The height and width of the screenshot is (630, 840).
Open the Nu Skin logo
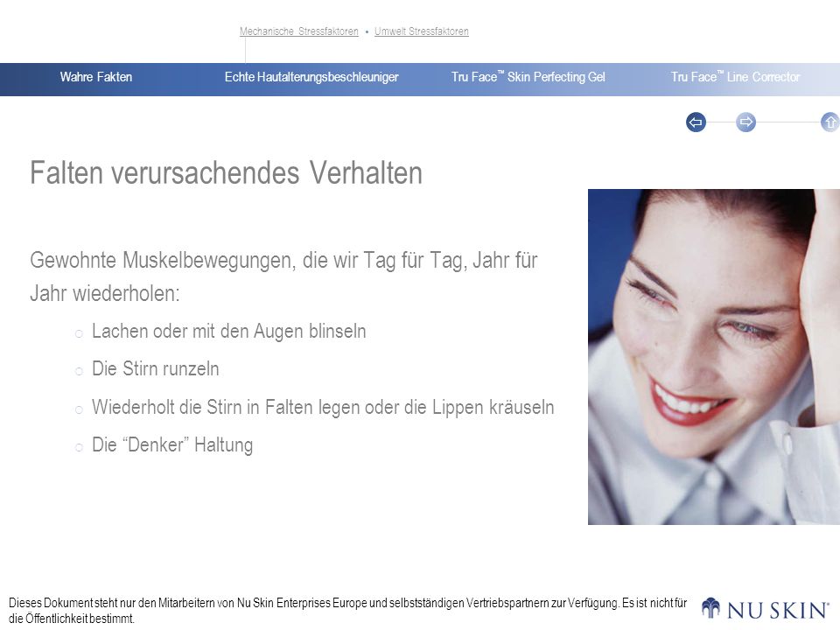click(765, 609)
